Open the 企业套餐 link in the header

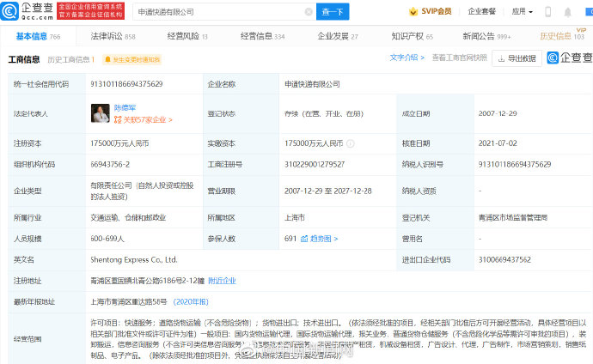pyautogui.click(x=482, y=12)
